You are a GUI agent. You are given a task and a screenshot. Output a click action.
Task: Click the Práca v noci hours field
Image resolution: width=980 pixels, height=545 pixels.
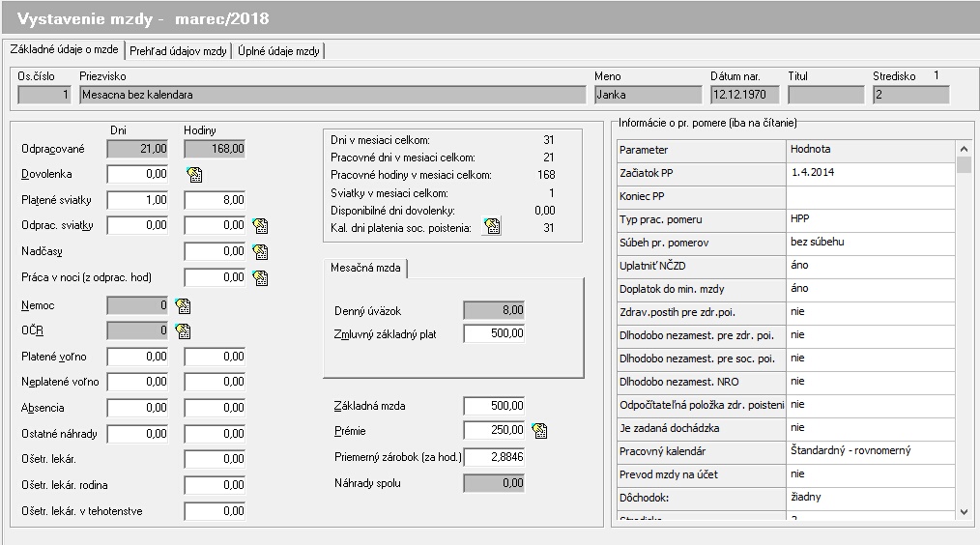tap(215, 277)
